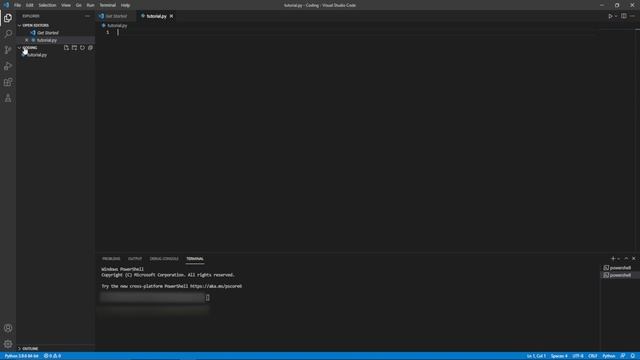Open the Manage gear icon
The width and height of the screenshot is (640, 360).
click(8, 344)
